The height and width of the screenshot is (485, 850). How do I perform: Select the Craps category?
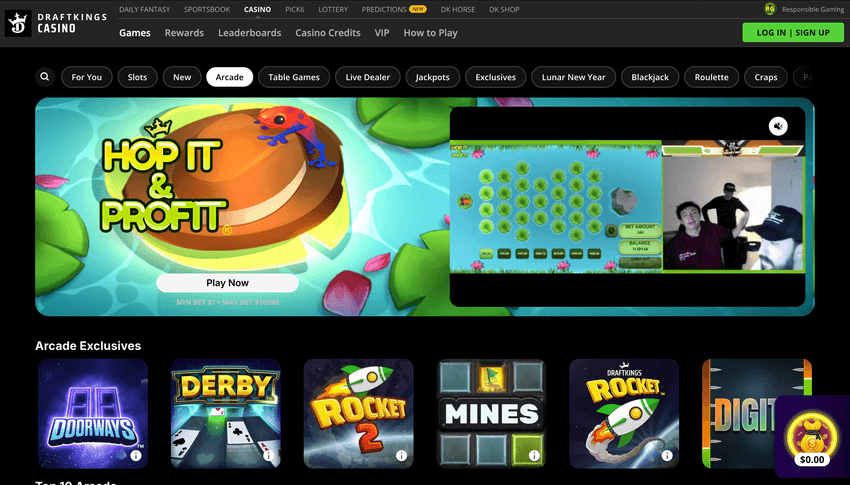coord(766,77)
